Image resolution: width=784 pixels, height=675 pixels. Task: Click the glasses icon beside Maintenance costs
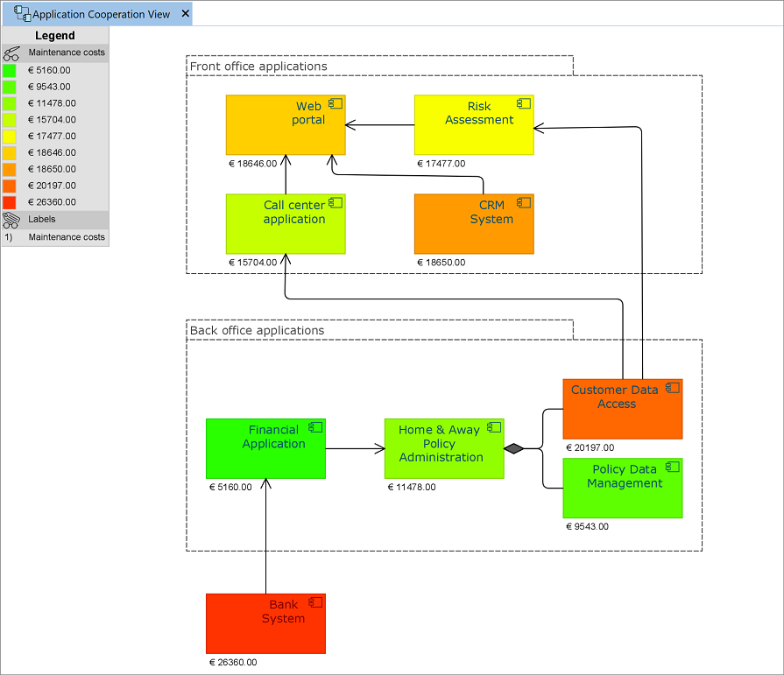tap(11, 53)
